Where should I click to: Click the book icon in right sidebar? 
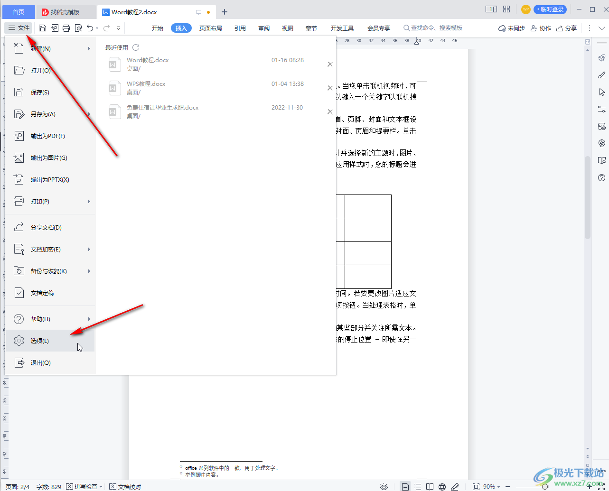tap(602, 160)
